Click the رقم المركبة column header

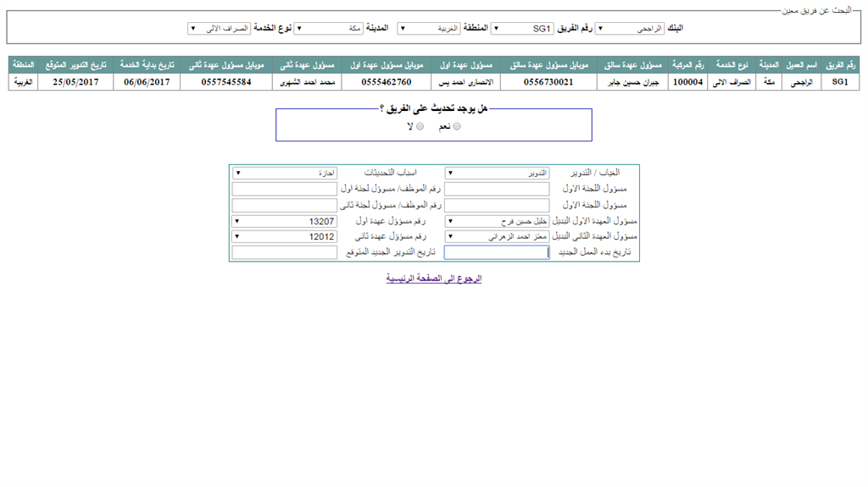tap(688, 65)
